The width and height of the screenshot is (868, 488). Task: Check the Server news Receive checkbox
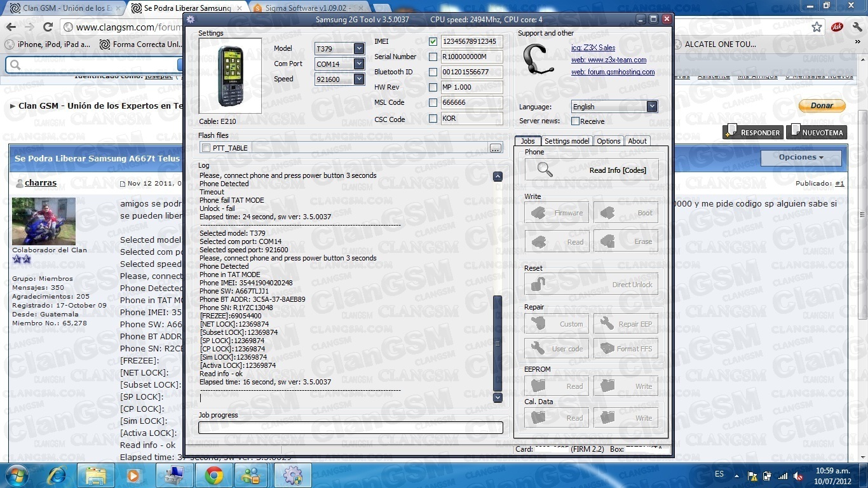(576, 121)
